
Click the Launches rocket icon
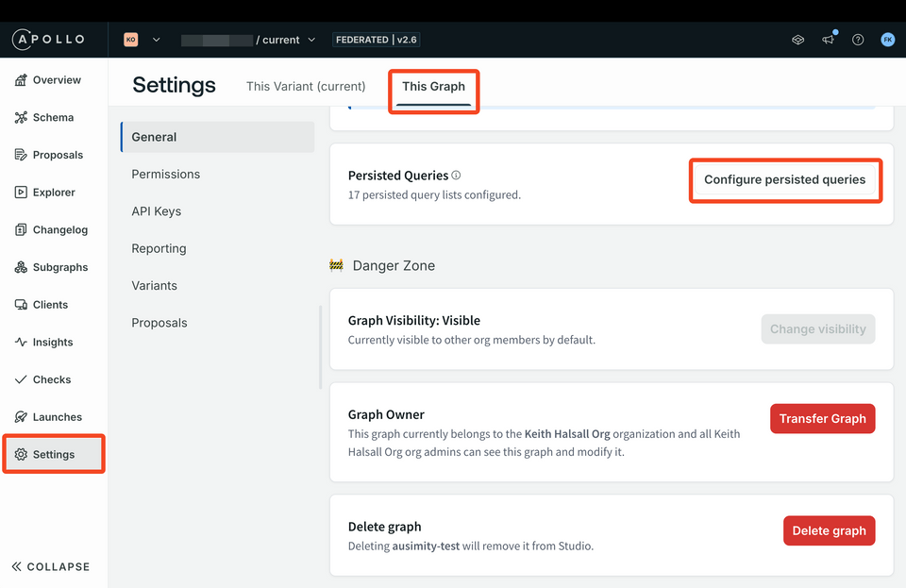tap(21, 417)
